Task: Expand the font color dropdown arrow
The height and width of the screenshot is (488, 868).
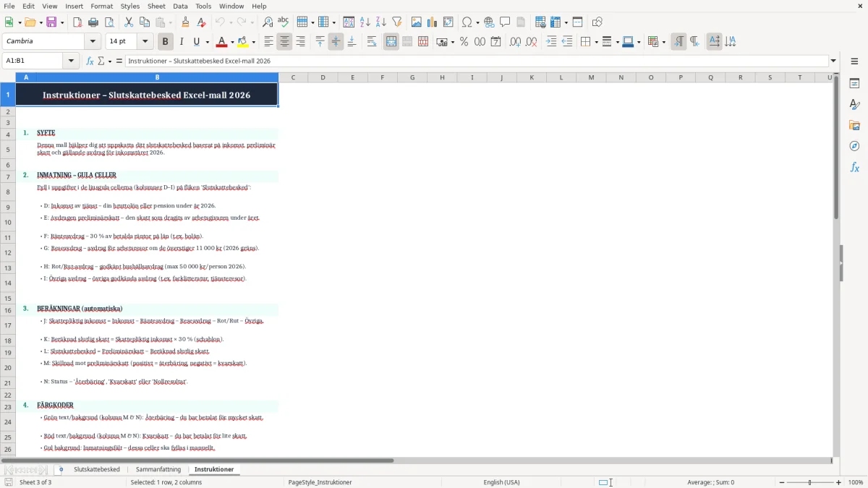Action: coord(232,42)
